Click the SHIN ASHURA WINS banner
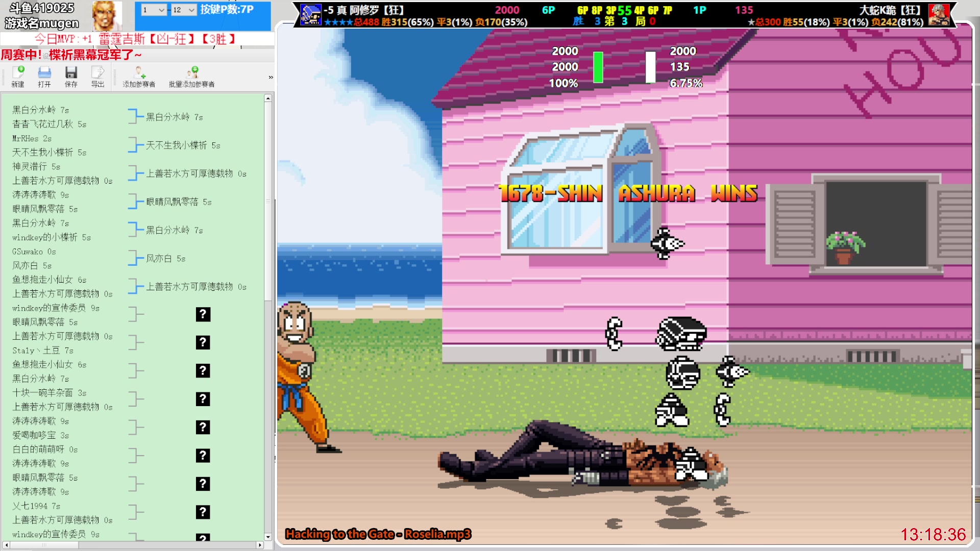The height and width of the screenshot is (551, 980). point(628,193)
